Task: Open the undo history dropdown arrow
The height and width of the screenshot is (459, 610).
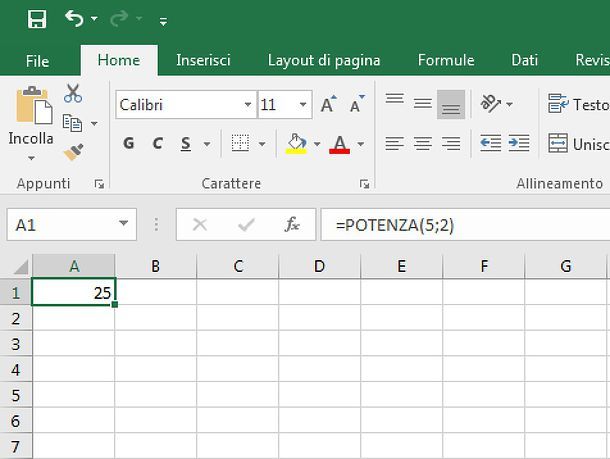Action: (x=94, y=18)
